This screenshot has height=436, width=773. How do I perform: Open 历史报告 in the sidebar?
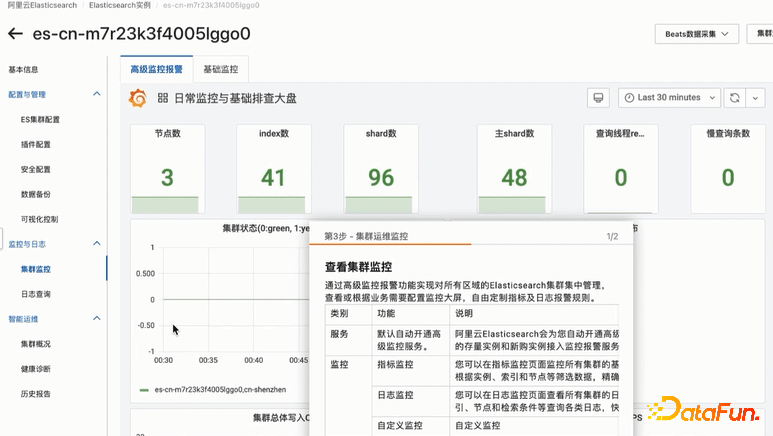point(35,394)
